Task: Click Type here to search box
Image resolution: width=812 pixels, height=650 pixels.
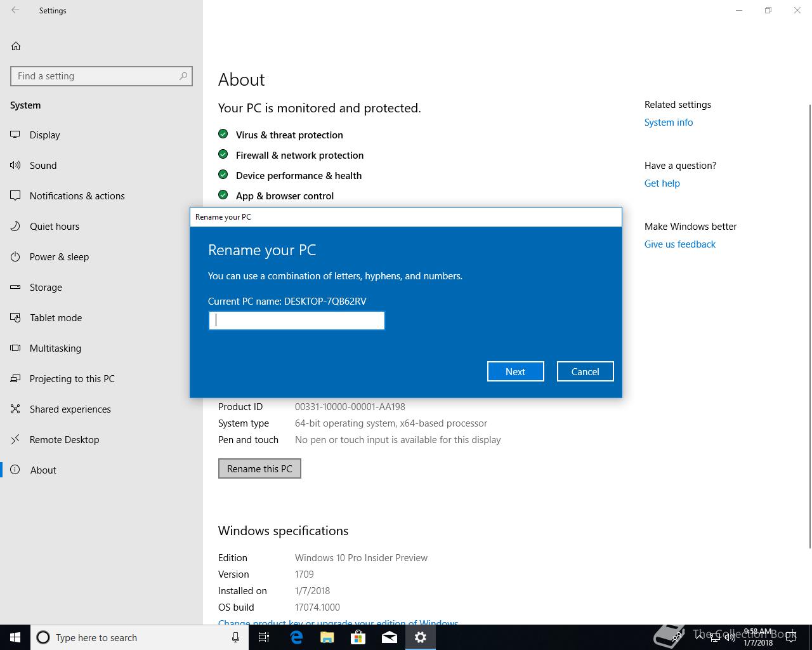Action: click(x=140, y=637)
